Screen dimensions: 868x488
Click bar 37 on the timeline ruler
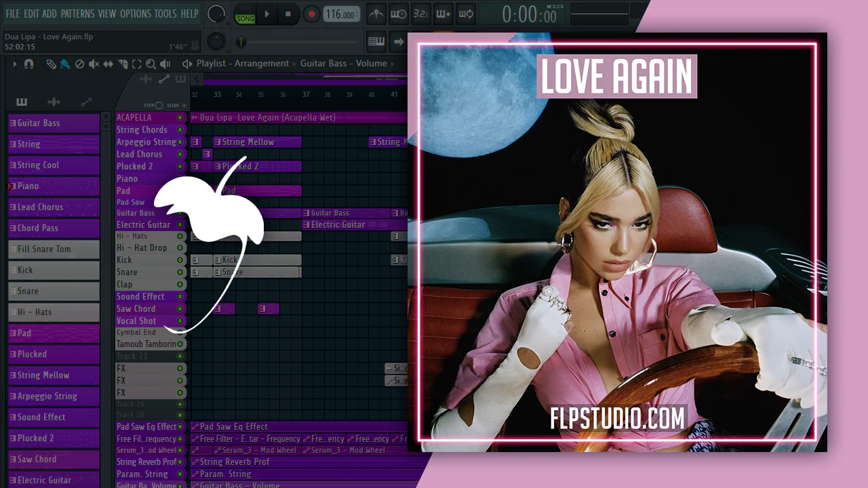pyautogui.click(x=306, y=95)
